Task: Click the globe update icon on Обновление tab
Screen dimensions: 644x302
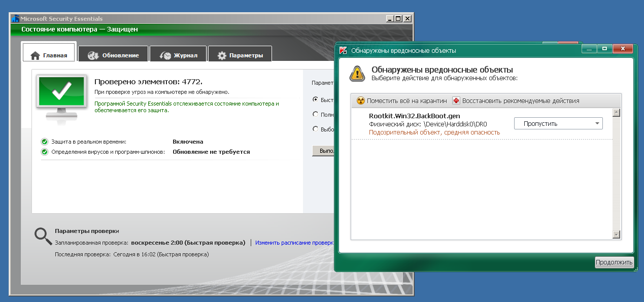Action: (x=93, y=55)
